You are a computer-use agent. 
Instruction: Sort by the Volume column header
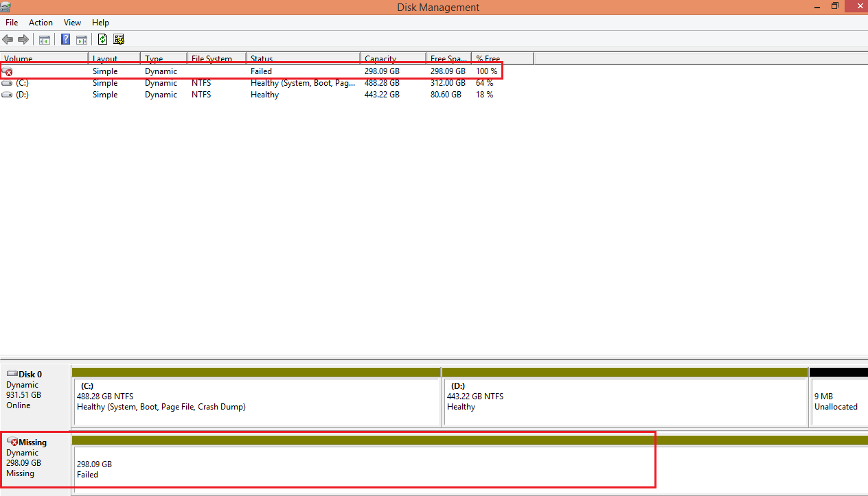tap(45, 58)
